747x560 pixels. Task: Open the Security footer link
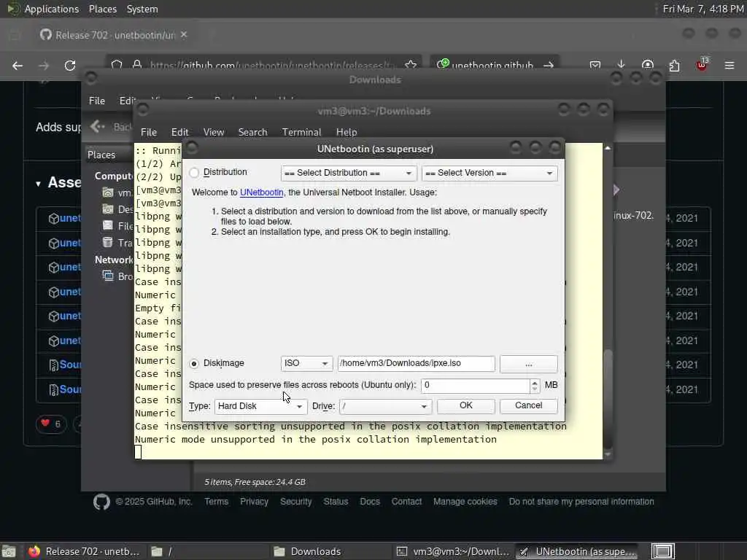296,502
